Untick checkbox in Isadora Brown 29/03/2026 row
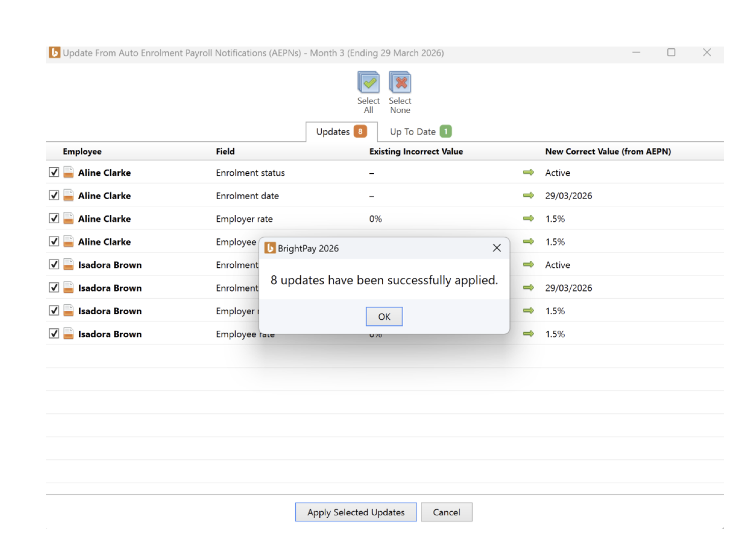The image size is (740, 560). click(x=54, y=288)
